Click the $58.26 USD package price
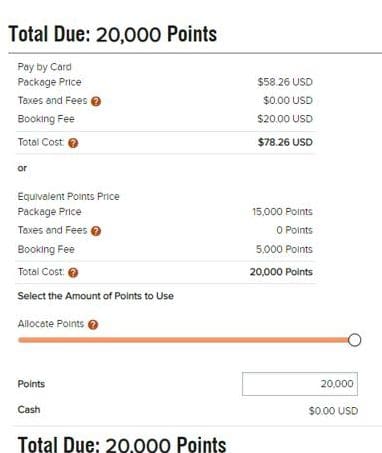Image resolution: width=382 pixels, height=453 pixels. [x=285, y=82]
